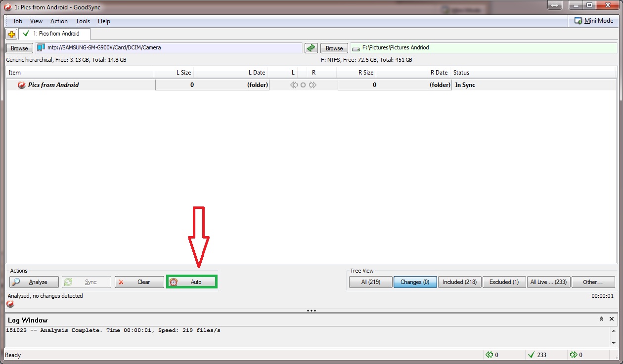Show All Live ... (233) items
The width and height of the screenshot is (623, 364).
549,282
